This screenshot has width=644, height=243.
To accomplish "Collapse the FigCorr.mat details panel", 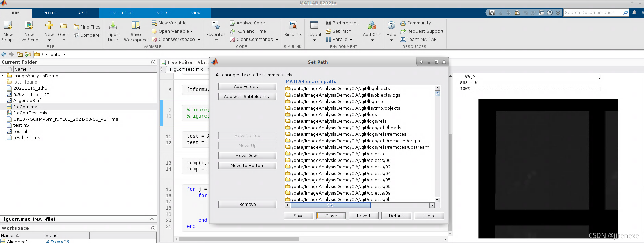I will pos(152,219).
